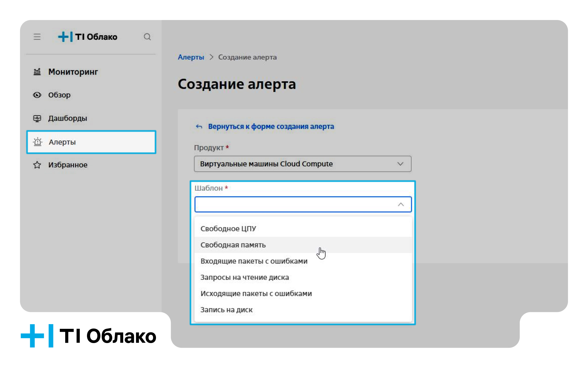
Task: Click the Шаблон input field
Action: pyautogui.click(x=303, y=204)
